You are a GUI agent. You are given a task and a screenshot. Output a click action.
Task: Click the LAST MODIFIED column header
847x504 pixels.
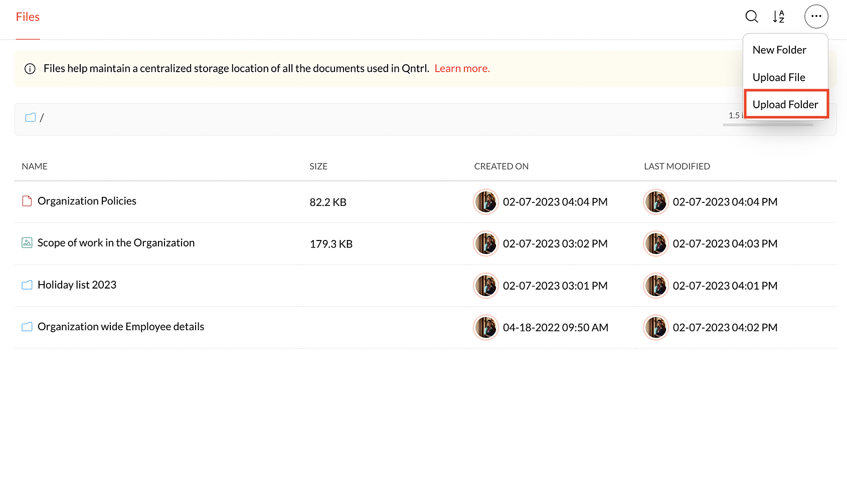click(676, 166)
